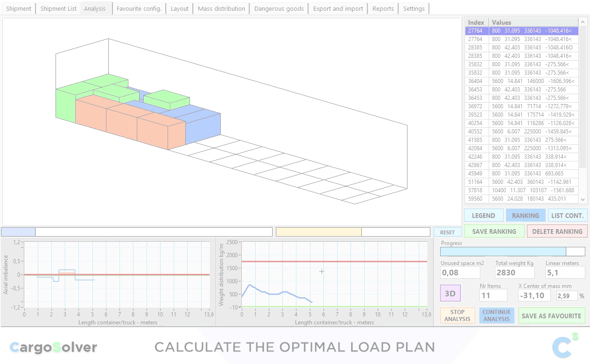Viewport: 590px width, 364px height.
Task: Open the Favourite config. tab
Action: (139, 8)
